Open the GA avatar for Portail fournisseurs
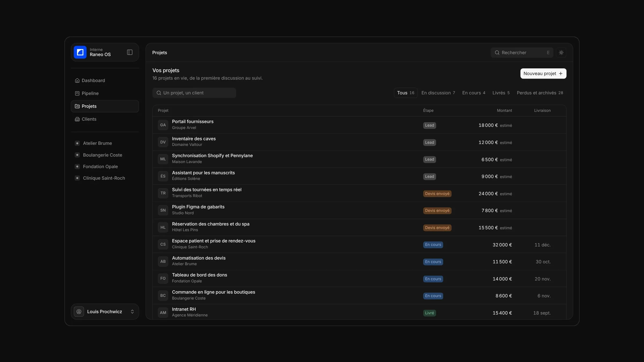The image size is (644, 362). [163, 125]
